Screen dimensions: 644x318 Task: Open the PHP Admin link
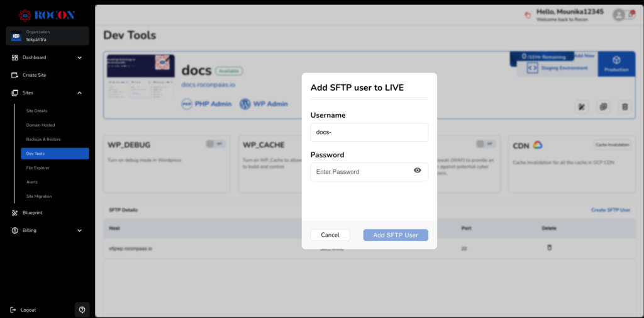(213, 104)
